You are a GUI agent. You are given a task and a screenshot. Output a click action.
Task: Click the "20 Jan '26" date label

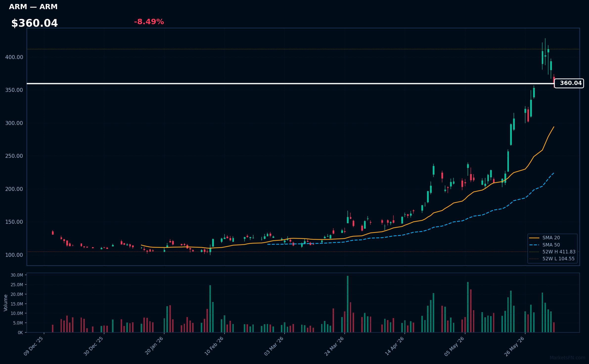click(x=154, y=346)
